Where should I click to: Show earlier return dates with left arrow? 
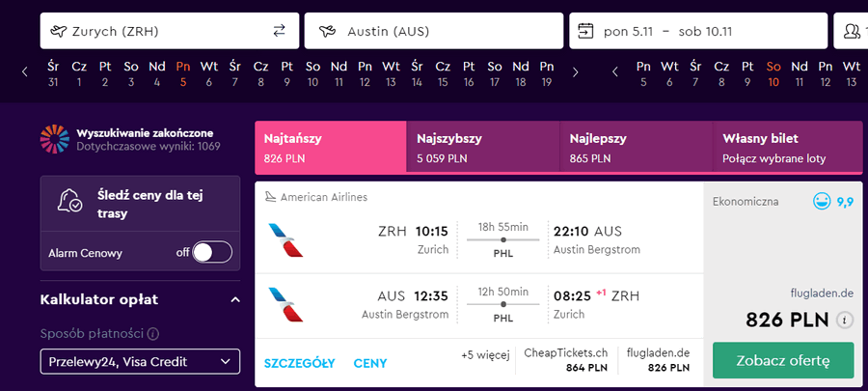click(x=615, y=72)
